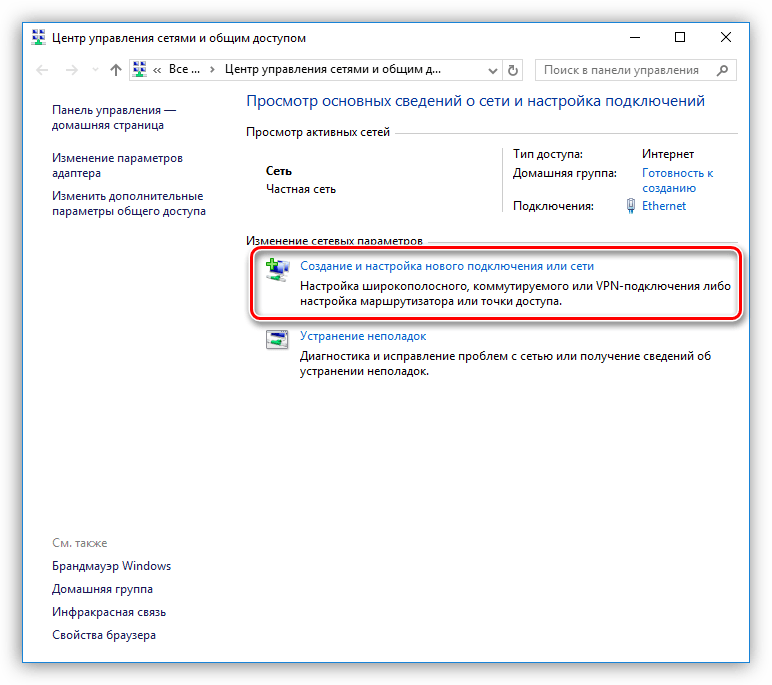Click the 'Сеть' network name
The height and width of the screenshot is (685, 772).
click(x=279, y=171)
